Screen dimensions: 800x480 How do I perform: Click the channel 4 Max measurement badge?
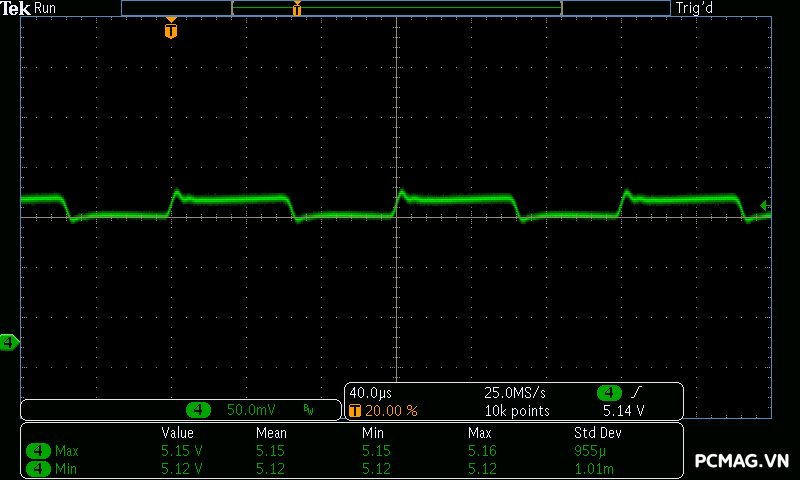click(40, 451)
